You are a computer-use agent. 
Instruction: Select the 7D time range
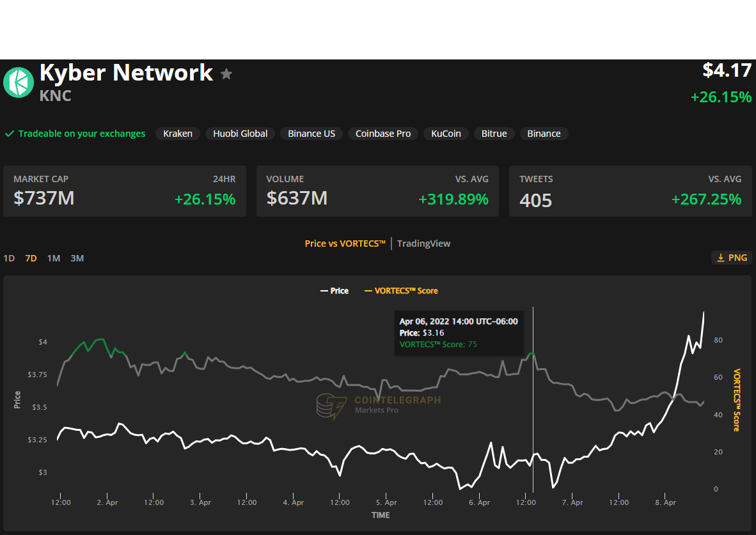[x=31, y=258]
